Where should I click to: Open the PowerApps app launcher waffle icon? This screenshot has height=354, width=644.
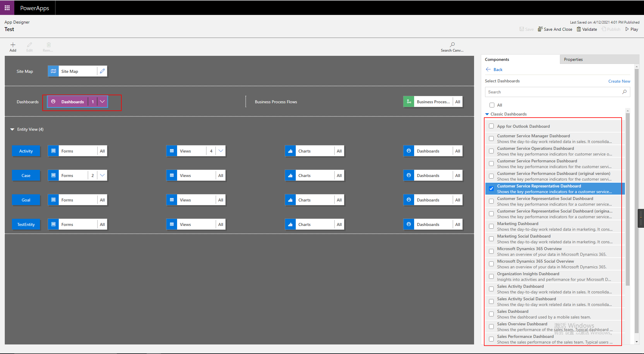tap(7, 8)
